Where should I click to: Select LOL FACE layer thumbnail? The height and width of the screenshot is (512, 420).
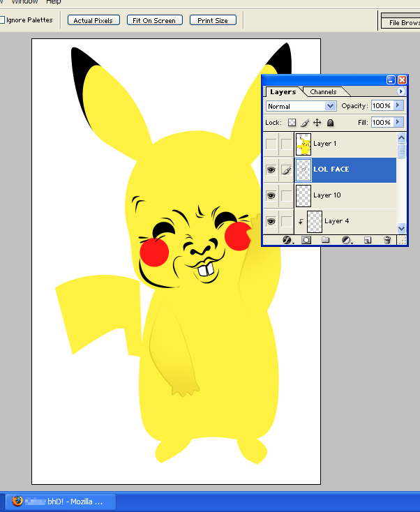303,170
